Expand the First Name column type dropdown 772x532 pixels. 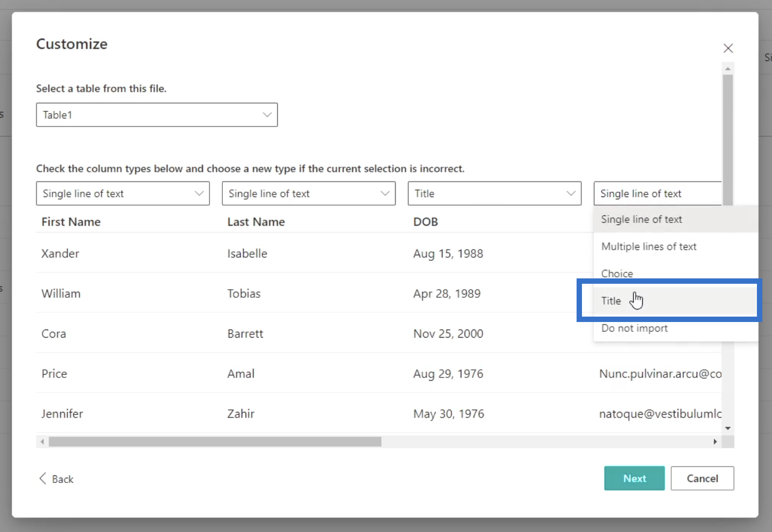pyautogui.click(x=123, y=193)
